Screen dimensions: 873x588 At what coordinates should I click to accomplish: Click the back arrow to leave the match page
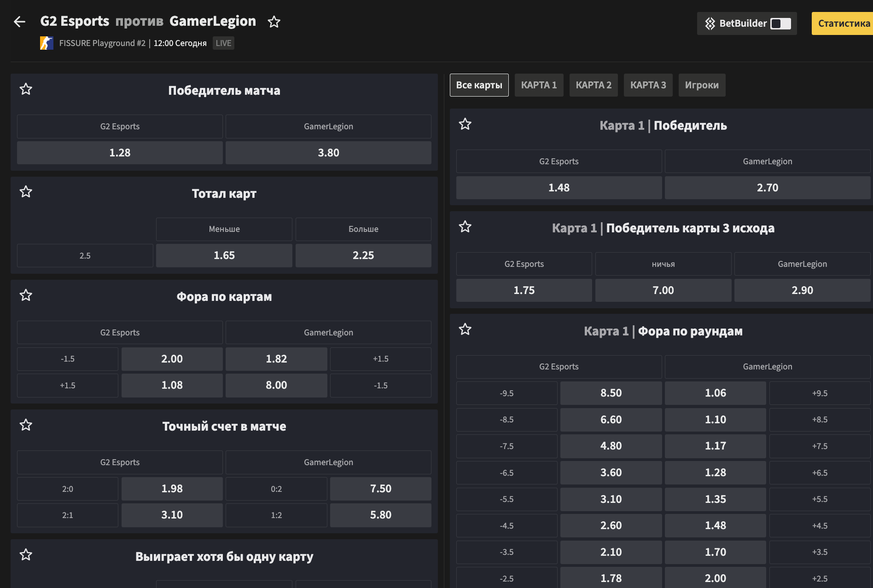point(19,21)
